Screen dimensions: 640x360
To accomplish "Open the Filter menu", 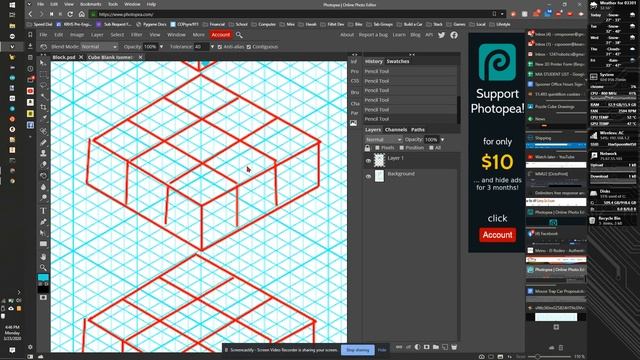I will [x=136, y=35].
